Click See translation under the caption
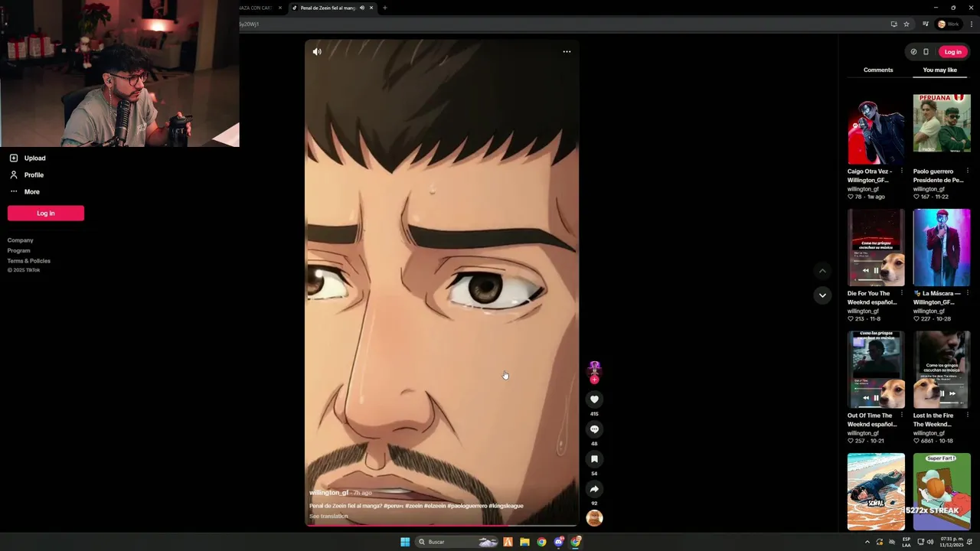Image resolution: width=980 pixels, height=551 pixels. pos(328,516)
